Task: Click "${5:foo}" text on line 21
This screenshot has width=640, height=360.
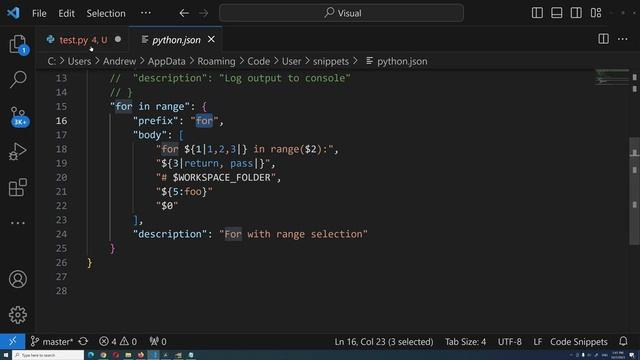Action: [x=184, y=191]
